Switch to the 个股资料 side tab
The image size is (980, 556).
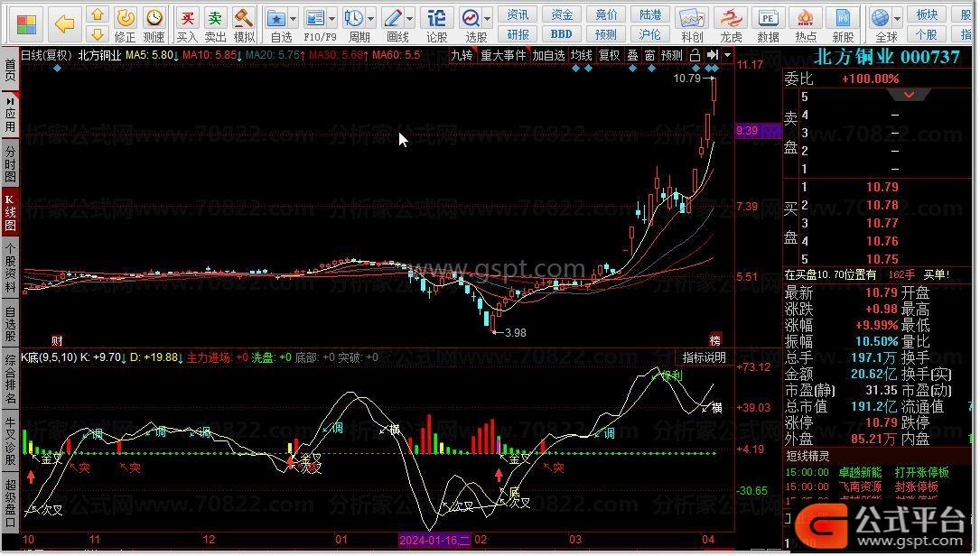[x=10, y=268]
